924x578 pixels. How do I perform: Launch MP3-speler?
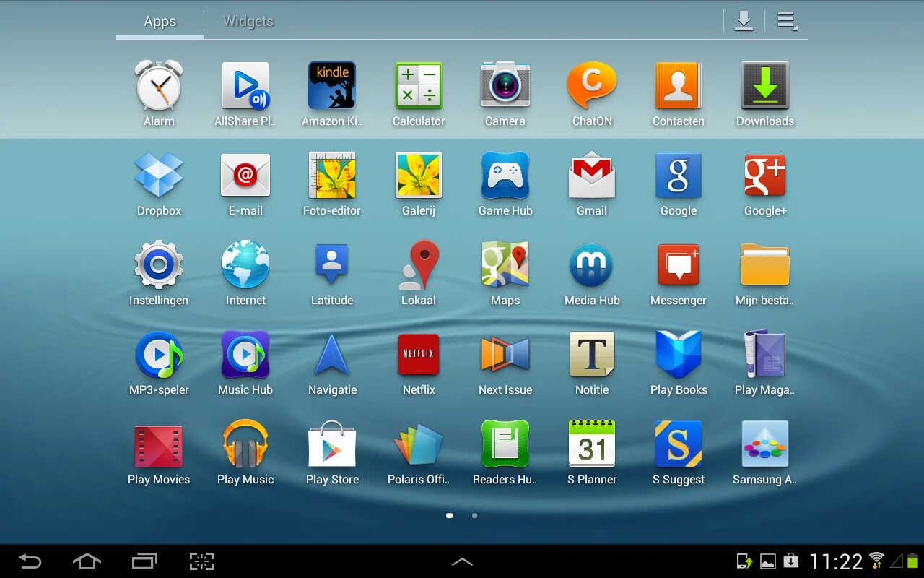[x=159, y=355]
